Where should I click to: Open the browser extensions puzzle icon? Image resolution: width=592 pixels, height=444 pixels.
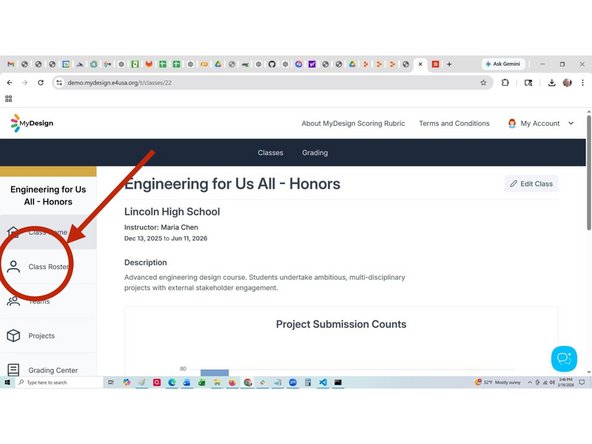tap(505, 83)
